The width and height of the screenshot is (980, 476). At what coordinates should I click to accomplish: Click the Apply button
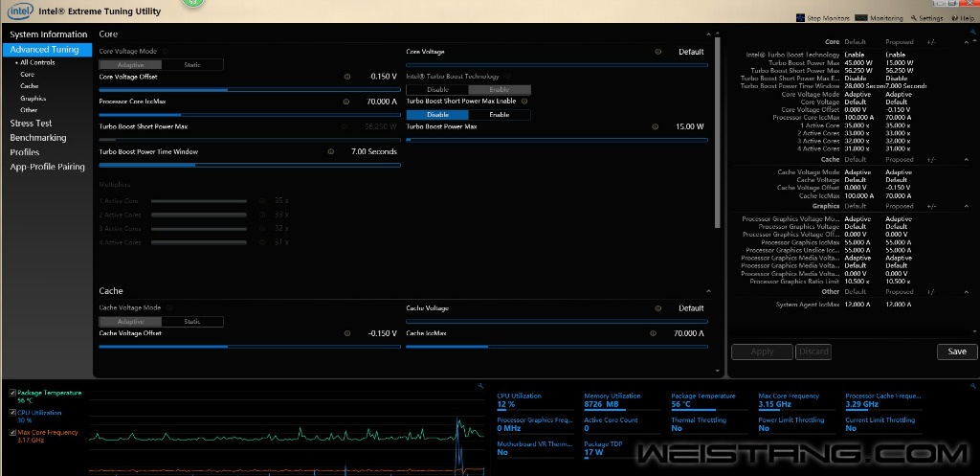[x=762, y=351]
